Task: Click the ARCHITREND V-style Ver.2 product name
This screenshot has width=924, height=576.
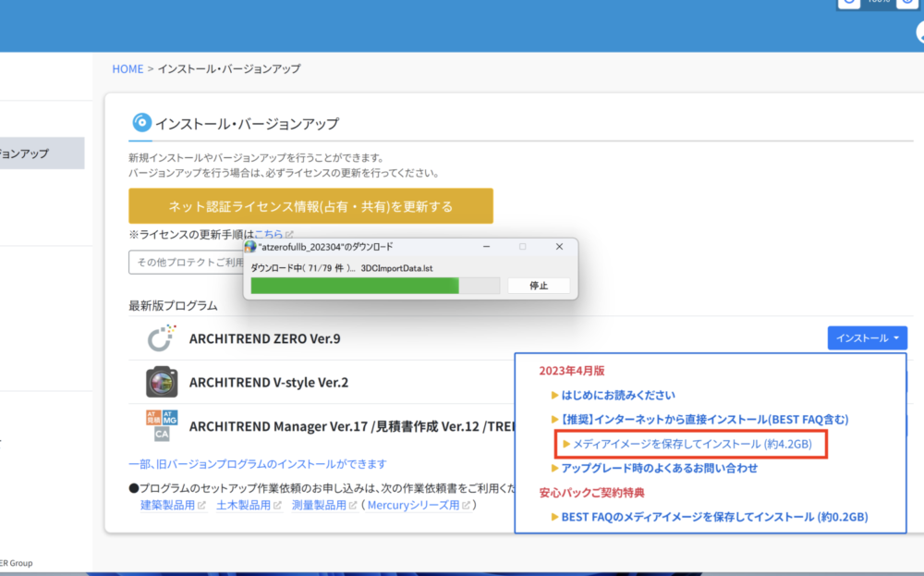Action: click(x=269, y=382)
